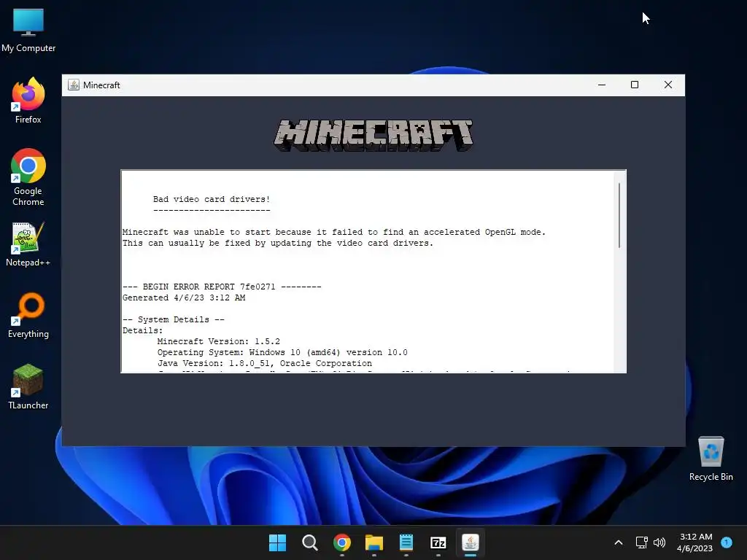
Task: Open the Windows Start menu
Action: coord(277,542)
